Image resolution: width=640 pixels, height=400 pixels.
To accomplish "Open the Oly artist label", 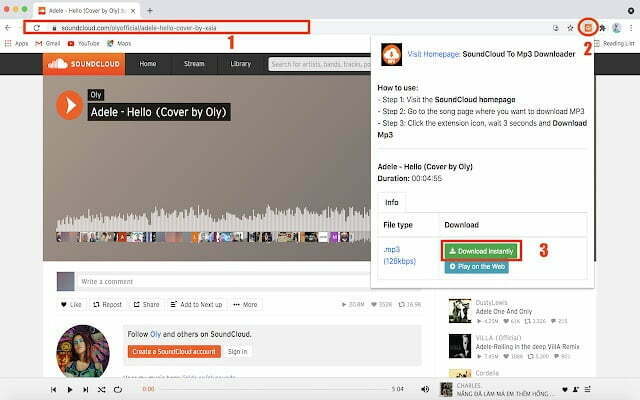I will (96, 95).
